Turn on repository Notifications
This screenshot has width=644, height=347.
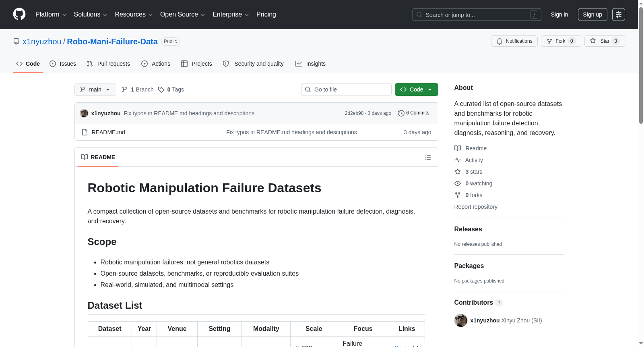[514, 41]
